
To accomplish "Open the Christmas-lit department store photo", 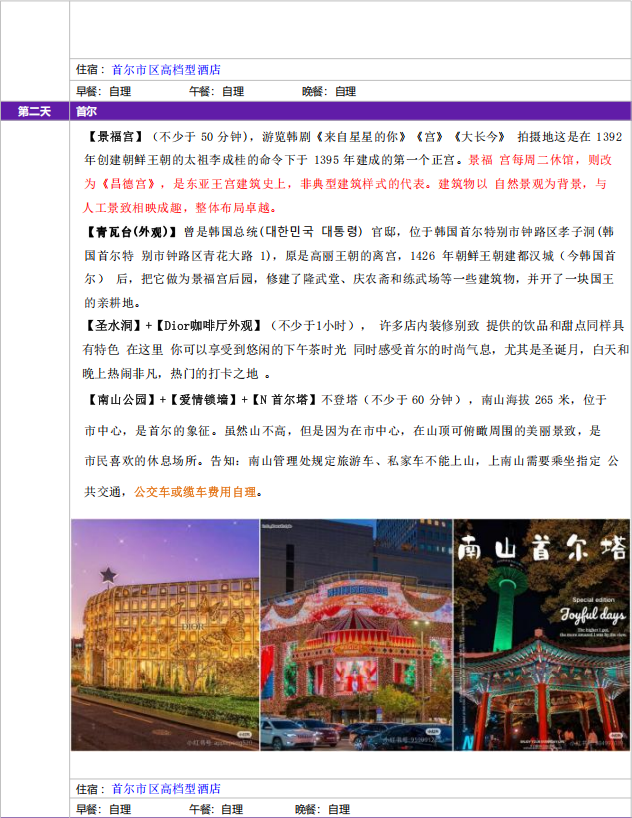I will (x=356, y=635).
